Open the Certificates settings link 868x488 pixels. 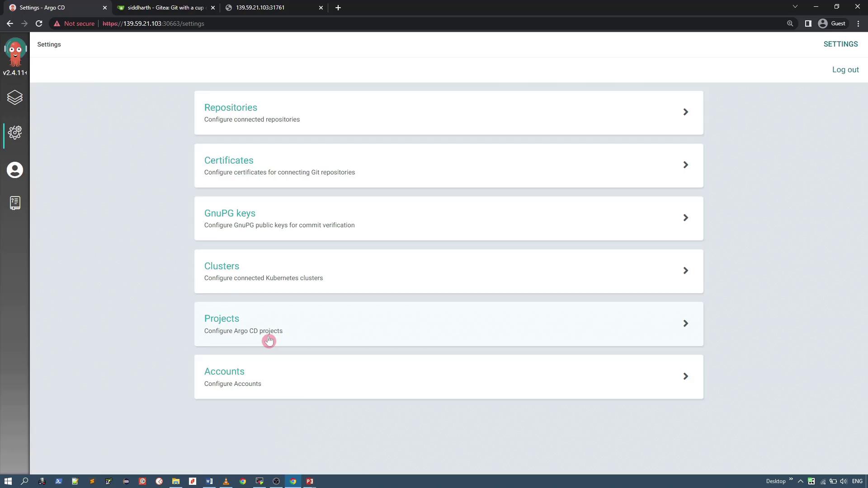229,160
